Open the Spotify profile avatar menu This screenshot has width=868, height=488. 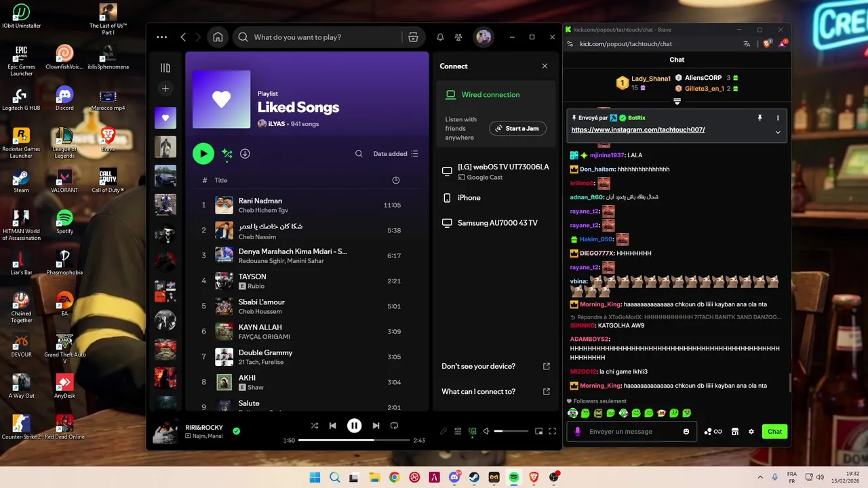[484, 37]
